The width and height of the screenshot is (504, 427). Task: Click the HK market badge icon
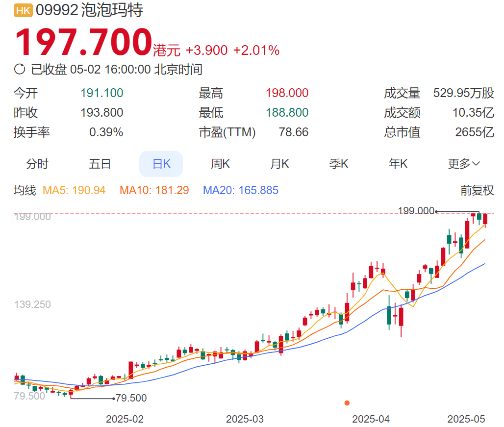click(x=23, y=10)
